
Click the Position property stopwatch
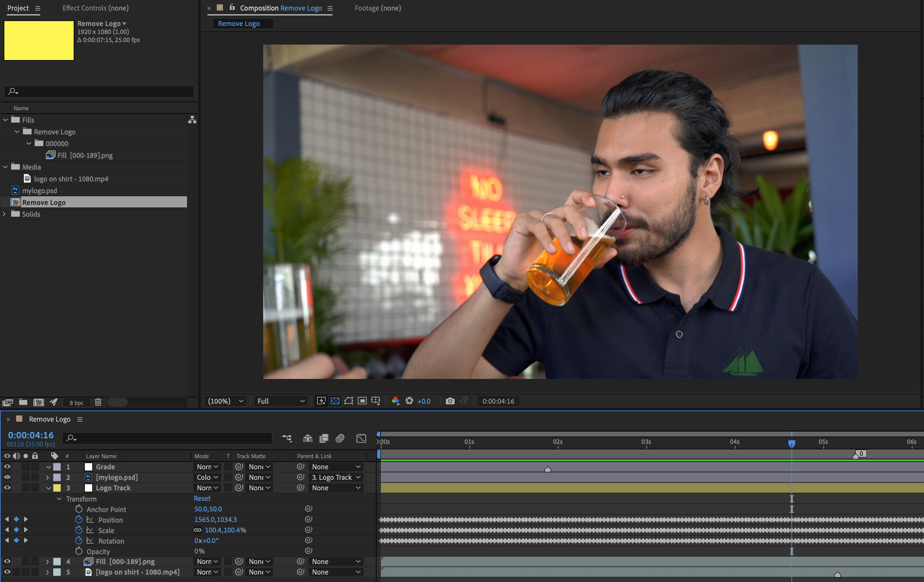pos(79,519)
